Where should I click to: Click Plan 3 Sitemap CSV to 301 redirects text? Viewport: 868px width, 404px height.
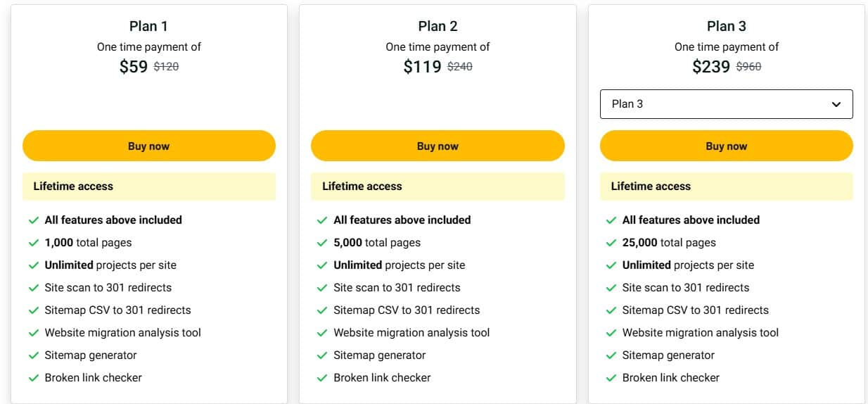tap(695, 310)
